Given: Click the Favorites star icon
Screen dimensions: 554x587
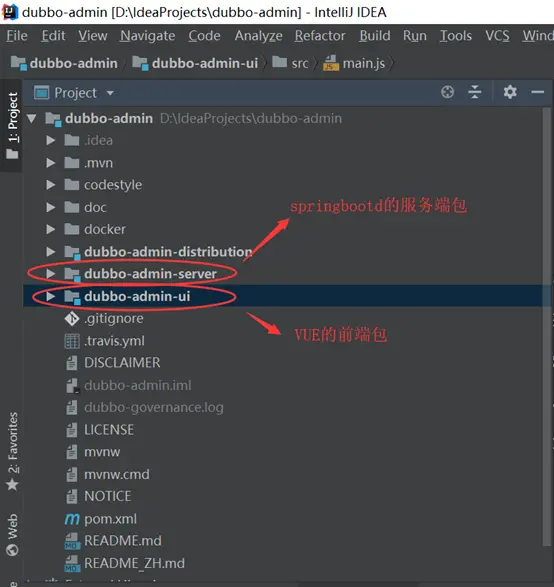Looking at the screenshot, I should (12, 484).
